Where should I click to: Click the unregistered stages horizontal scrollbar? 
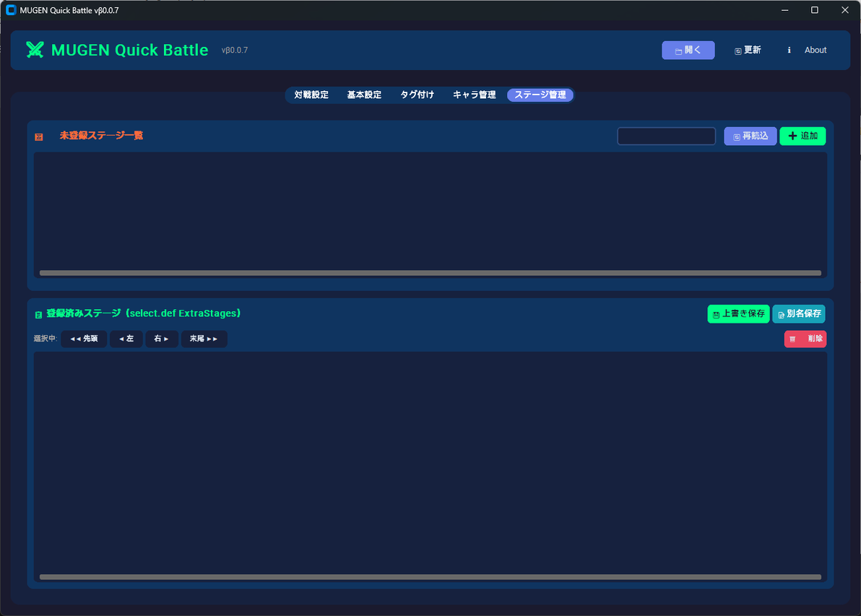pos(430,273)
